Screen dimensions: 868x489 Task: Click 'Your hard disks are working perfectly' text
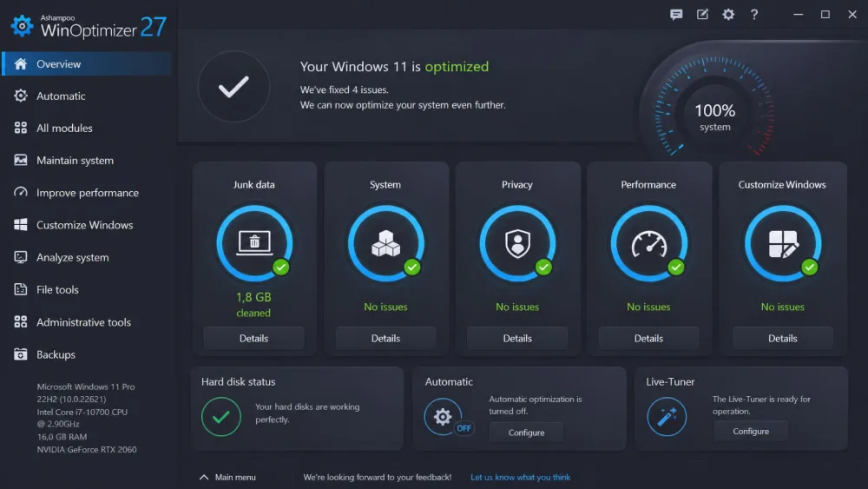tap(307, 413)
